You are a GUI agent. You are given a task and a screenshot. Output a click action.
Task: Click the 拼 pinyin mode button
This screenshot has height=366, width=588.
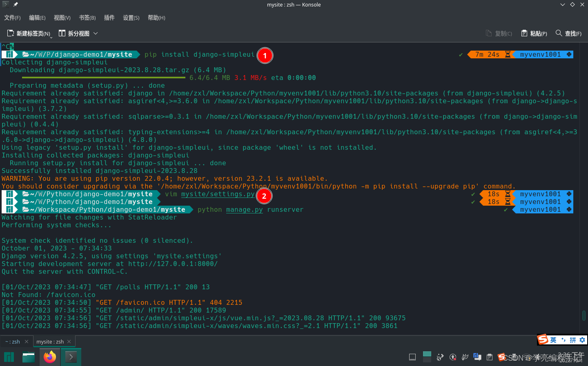(x=573, y=340)
